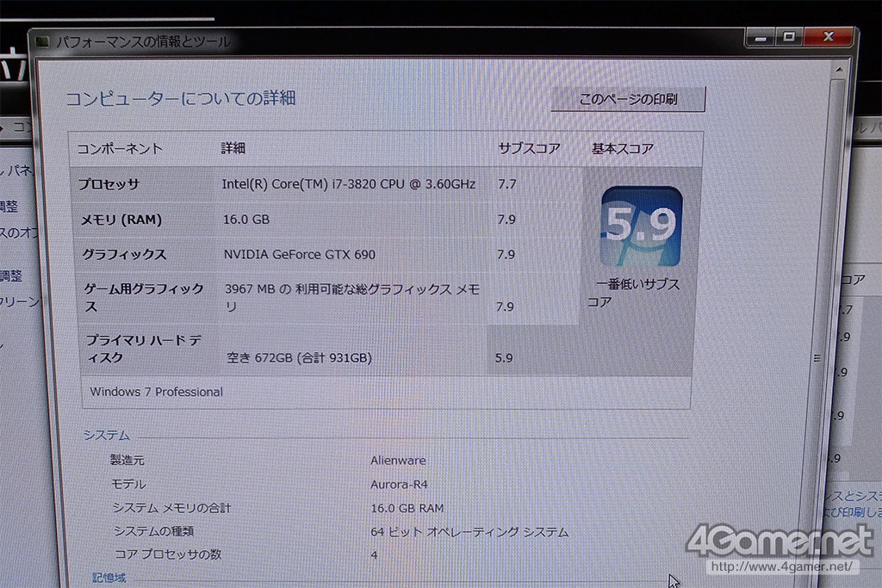
Task: Click the processor subscore 7.7
Action: coord(506,184)
